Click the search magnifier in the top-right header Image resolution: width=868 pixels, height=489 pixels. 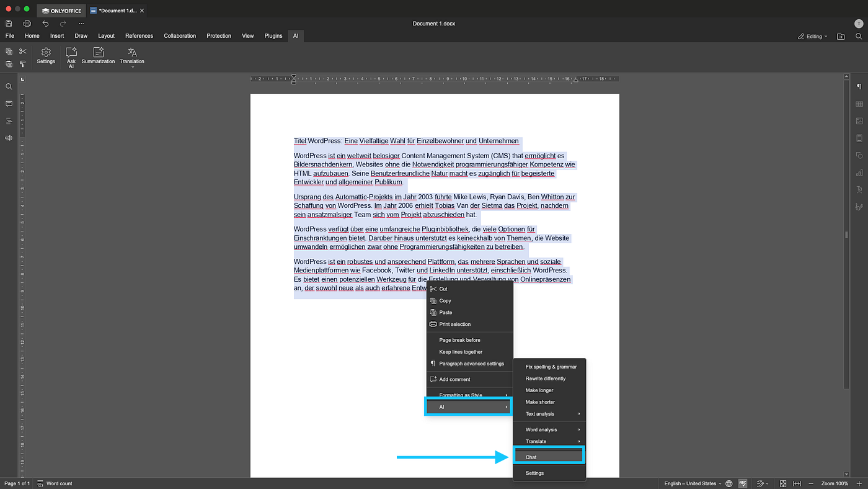[859, 37]
